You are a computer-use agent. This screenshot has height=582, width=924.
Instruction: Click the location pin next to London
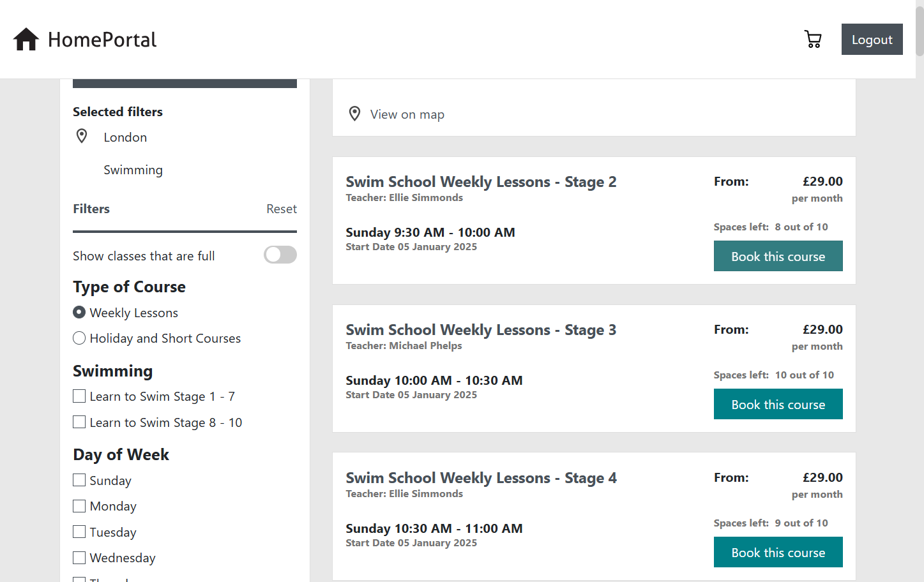pyautogui.click(x=82, y=136)
